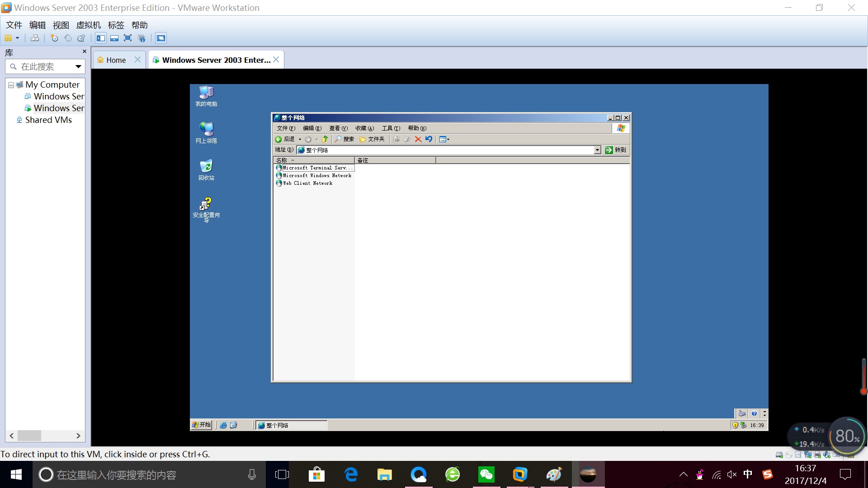Toggle the thumbnail bar view icon
This screenshot has width=868, height=488.
pos(114,38)
